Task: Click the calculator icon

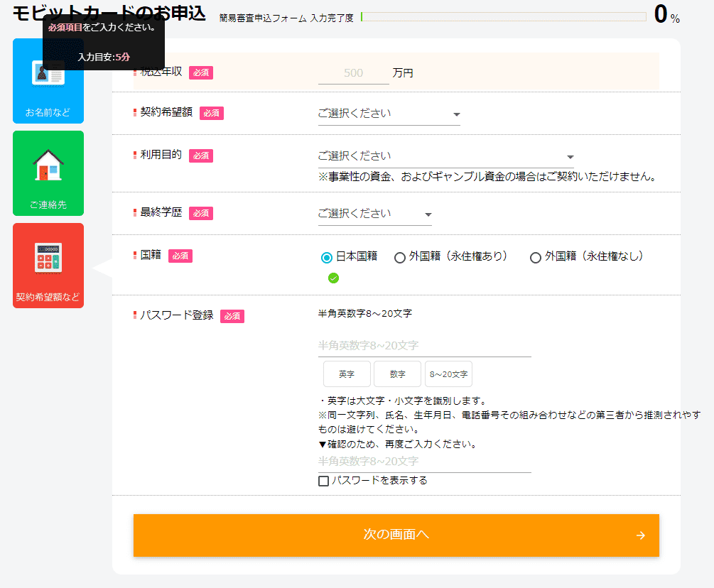Action: [48, 258]
